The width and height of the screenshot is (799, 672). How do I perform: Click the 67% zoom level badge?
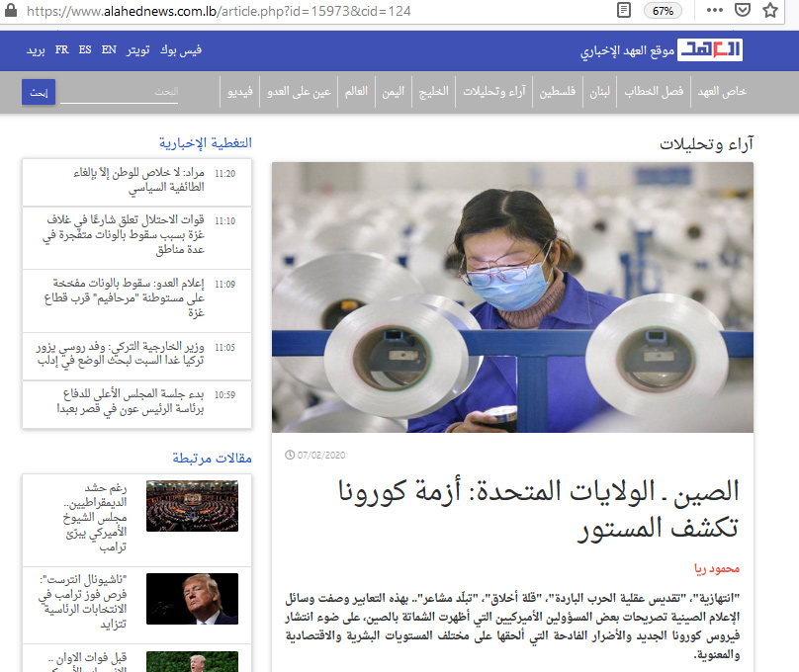tap(663, 11)
